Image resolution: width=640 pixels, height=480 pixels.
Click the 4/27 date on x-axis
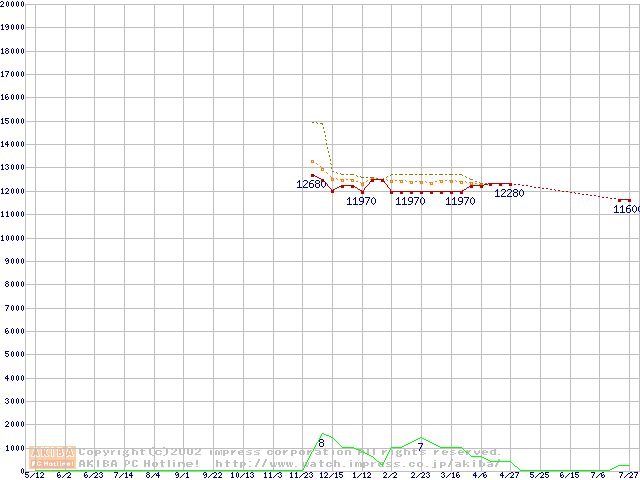[x=510, y=475]
